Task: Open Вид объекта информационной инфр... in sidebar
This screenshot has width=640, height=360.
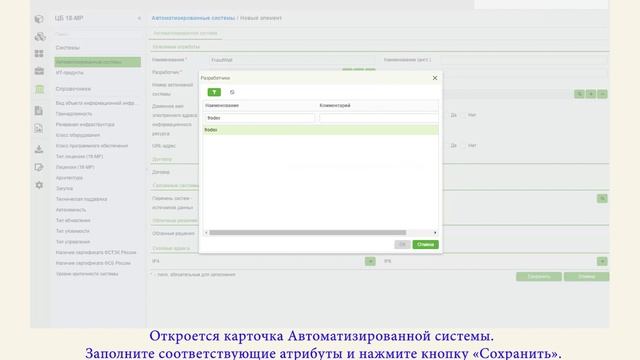Action: pos(96,103)
